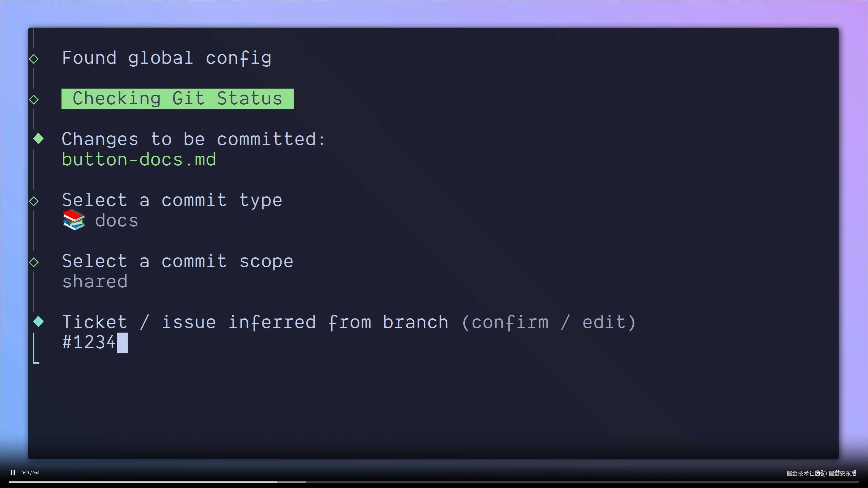
Task: Click the #1234 ticket input field
Action: click(95, 342)
